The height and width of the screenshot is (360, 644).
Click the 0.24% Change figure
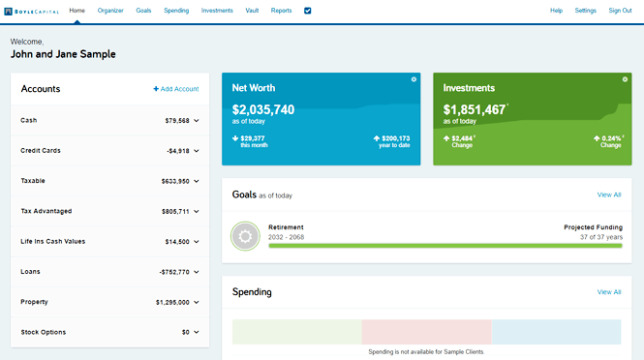(x=611, y=138)
